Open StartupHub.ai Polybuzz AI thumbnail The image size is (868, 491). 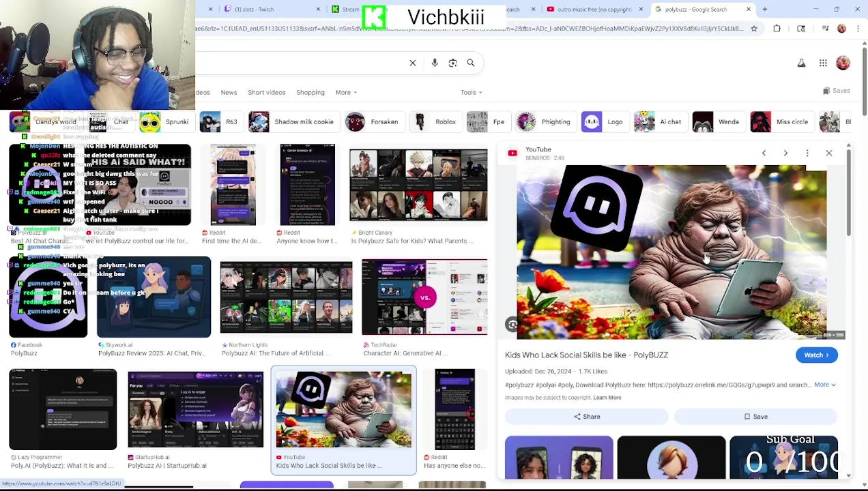coord(195,410)
